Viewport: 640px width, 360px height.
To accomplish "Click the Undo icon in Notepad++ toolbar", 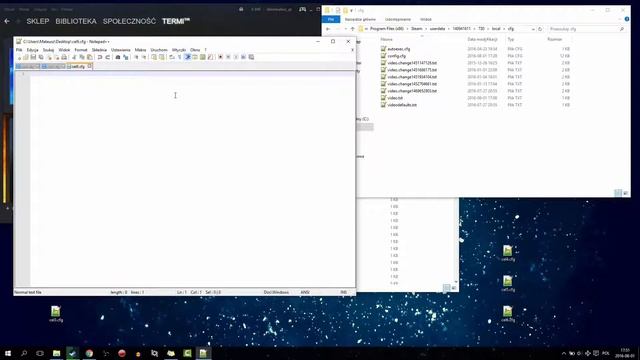I will (x=100, y=57).
